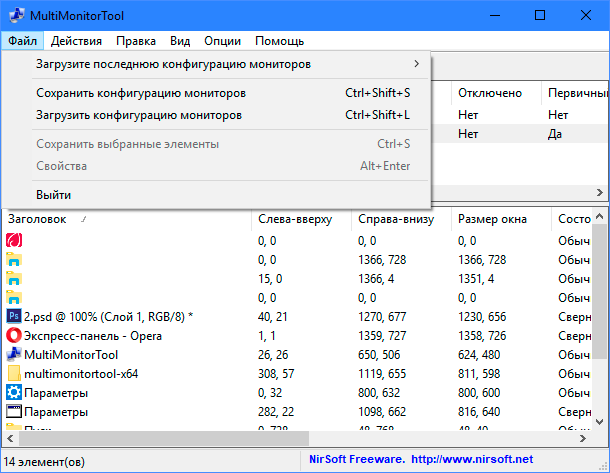610x473 pixels.
Task: Open the Правка menu
Action: click(136, 41)
